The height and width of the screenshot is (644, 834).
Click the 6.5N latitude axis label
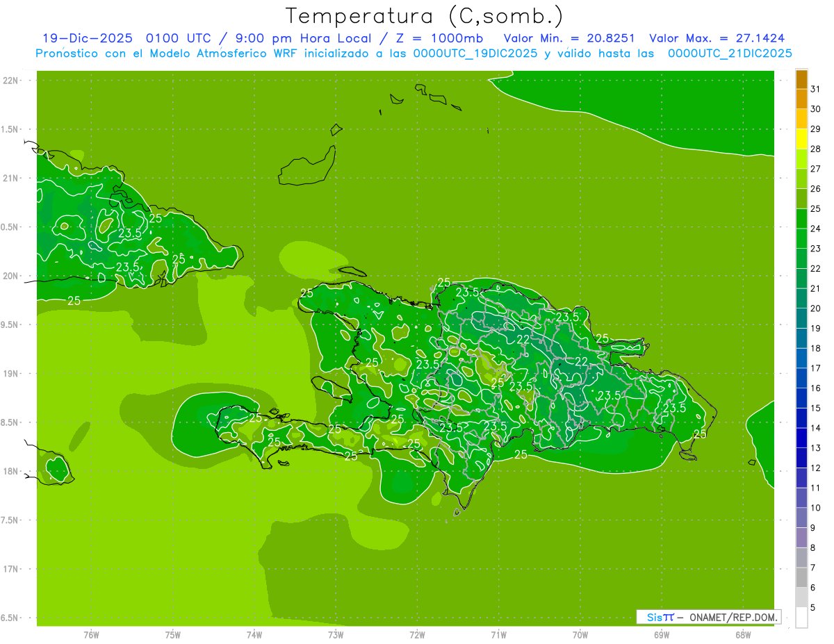point(12,618)
